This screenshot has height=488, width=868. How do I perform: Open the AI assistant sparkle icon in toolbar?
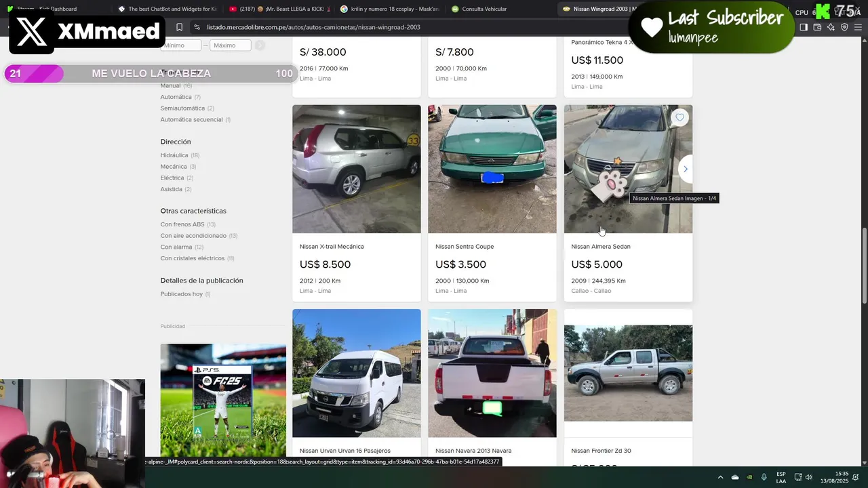(x=831, y=27)
